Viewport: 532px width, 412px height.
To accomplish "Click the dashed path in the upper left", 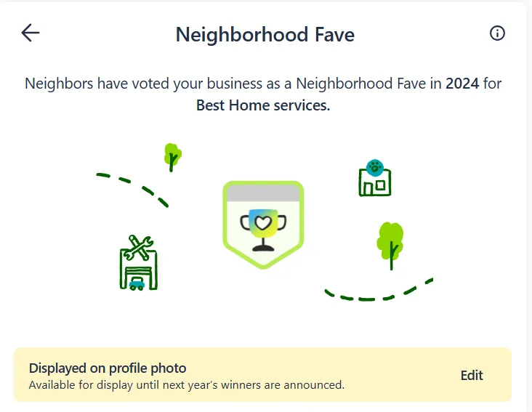I will click(133, 185).
